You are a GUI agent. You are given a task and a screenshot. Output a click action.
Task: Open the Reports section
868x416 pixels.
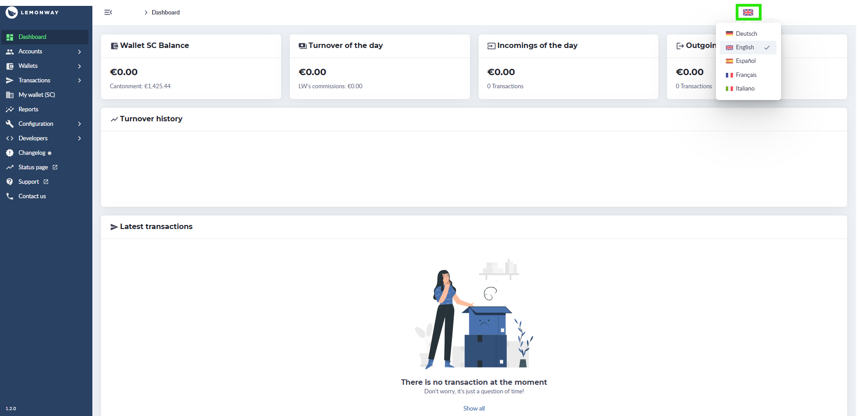pos(28,110)
